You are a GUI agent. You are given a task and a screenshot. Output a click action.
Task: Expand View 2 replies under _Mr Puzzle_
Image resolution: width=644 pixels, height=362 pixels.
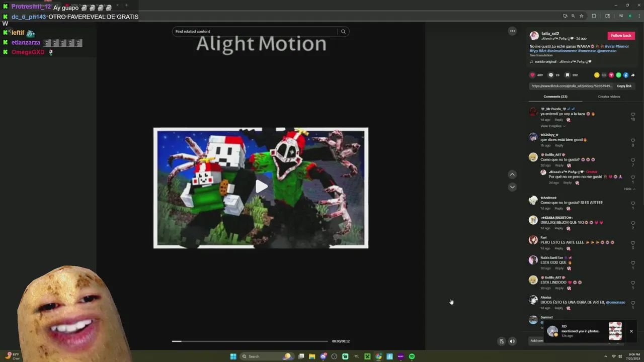[553, 126]
